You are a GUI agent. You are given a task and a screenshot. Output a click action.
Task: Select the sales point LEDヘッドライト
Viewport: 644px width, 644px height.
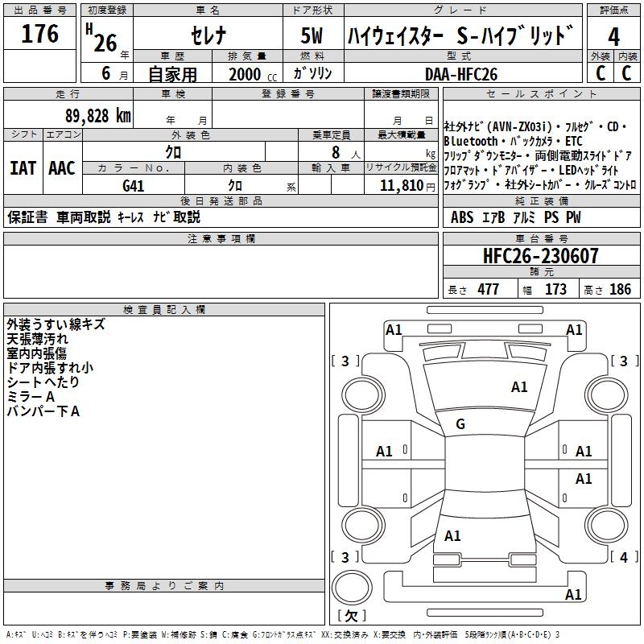[x=588, y=170]
